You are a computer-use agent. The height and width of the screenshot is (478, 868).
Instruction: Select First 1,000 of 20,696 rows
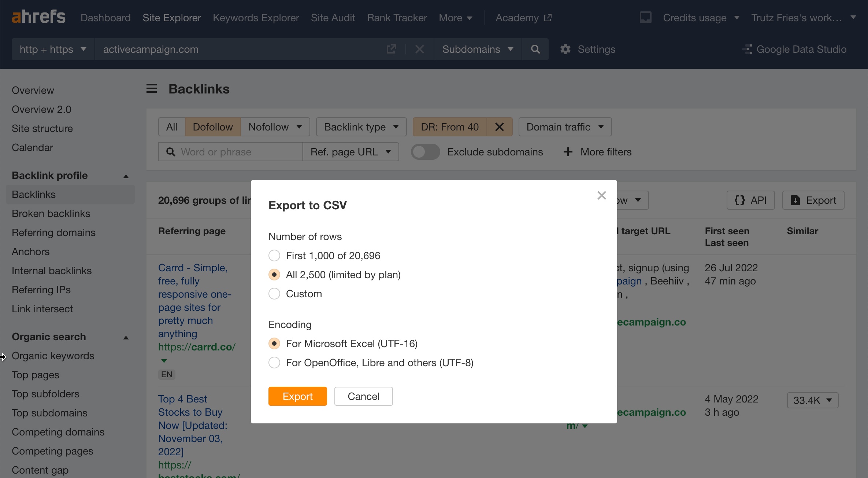point(274,255)
